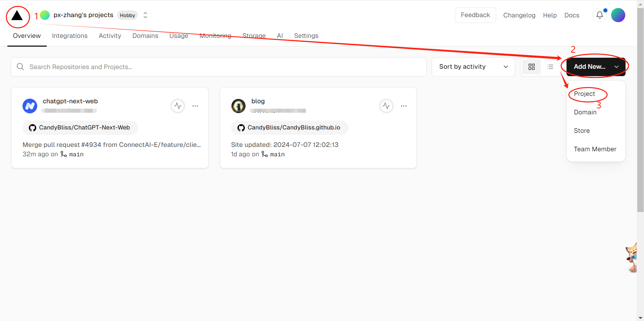Go to the Integrations tab

pyautogui.click(x=70, y=36)
